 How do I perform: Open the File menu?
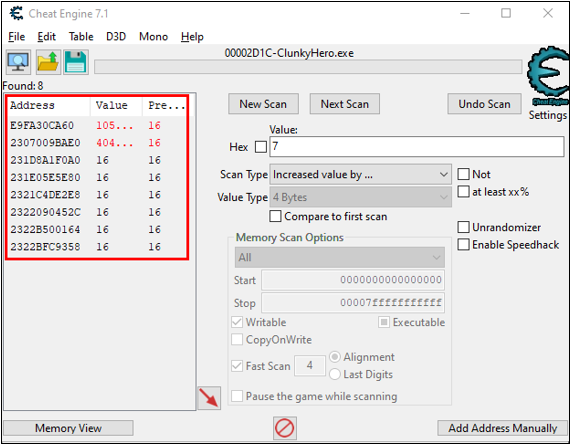click(x=17, y=37)
